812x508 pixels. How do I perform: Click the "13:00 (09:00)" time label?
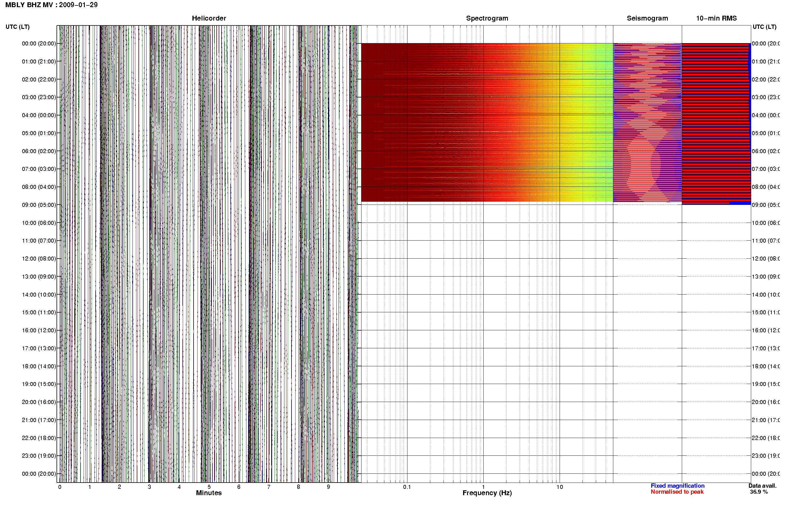coord(39,277)
